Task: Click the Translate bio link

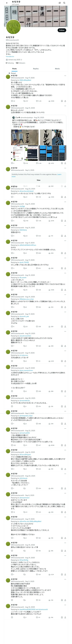Action: [10, 56]
